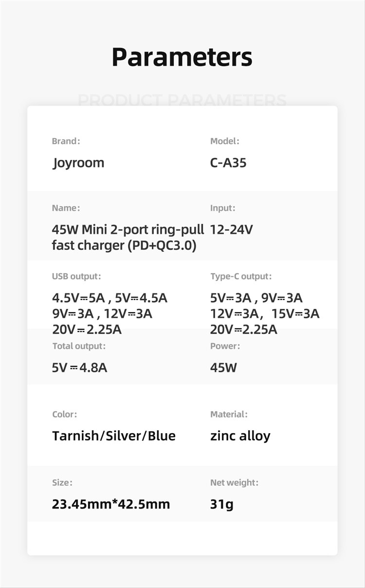365x588 pixels.
Task: Click the faded PRODUCT PARAMETERS watermark text
Action: [x=182, y=100]
